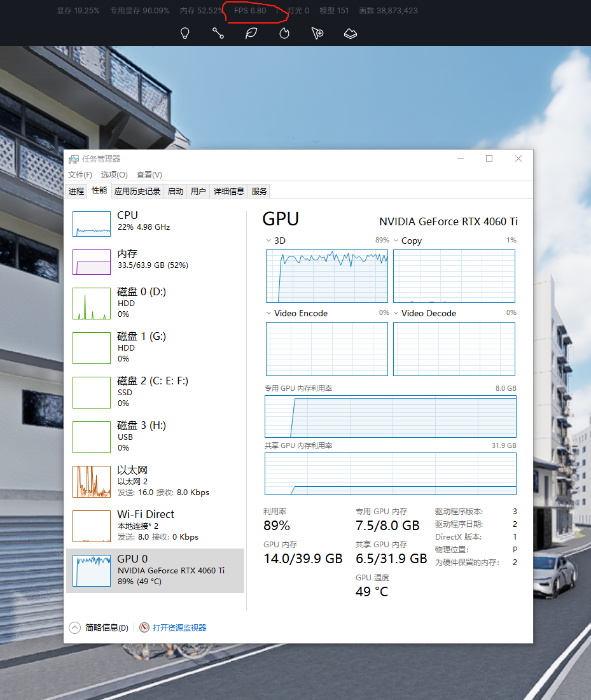
Task: Select the connected-nodes path tool icon
Action: 218,33
